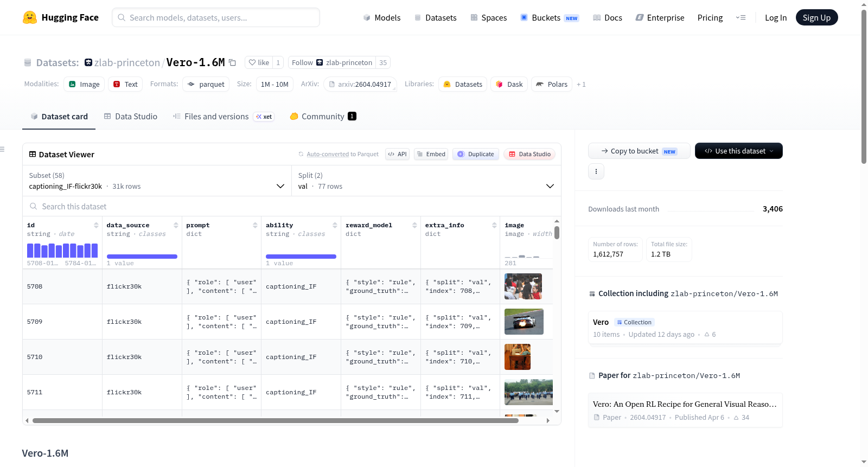Screen dimensions: 868x467
Task: Click the page's vertical scrollbar thumb
Action: [x=864, y=87]
